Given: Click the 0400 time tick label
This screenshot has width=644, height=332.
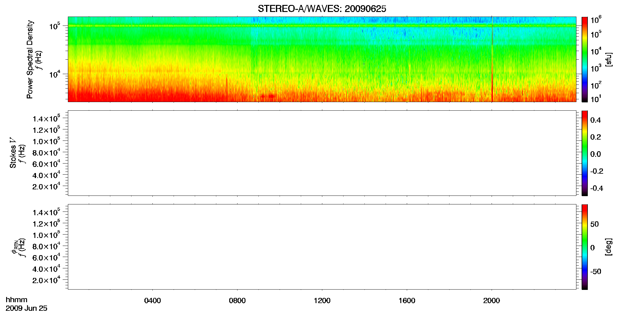Looking at the screenshot, I should (x=152, y=301).
